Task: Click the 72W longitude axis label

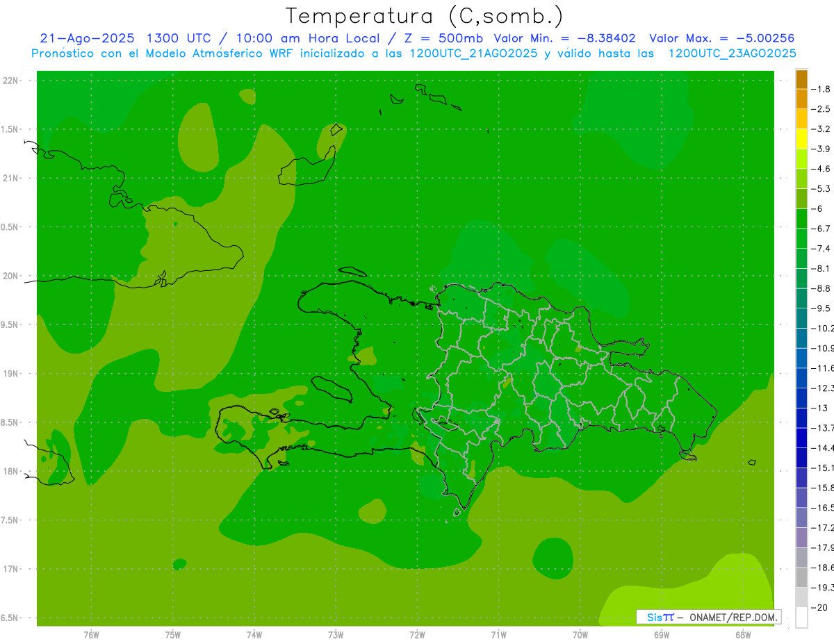Action: 417,634
